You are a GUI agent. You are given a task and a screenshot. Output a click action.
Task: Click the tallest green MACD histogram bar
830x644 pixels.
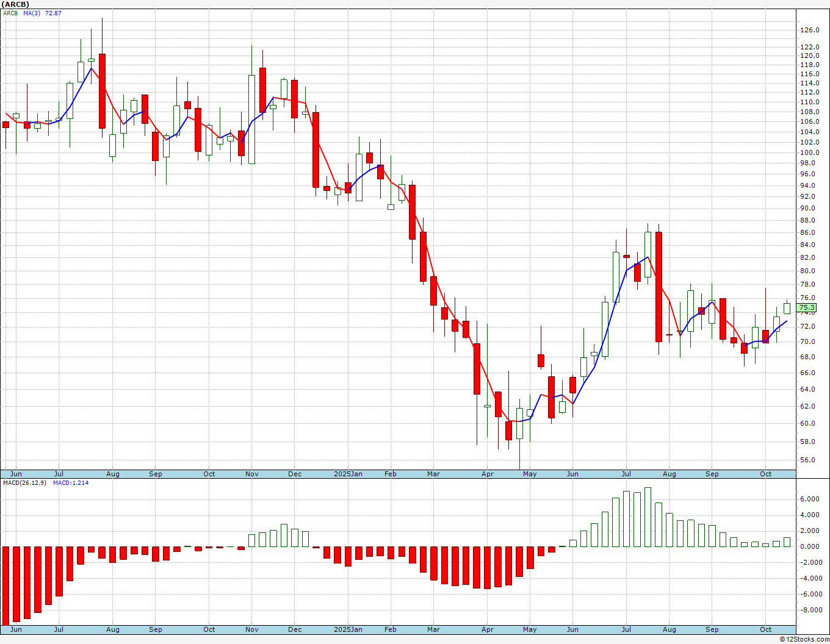(648, 517)
